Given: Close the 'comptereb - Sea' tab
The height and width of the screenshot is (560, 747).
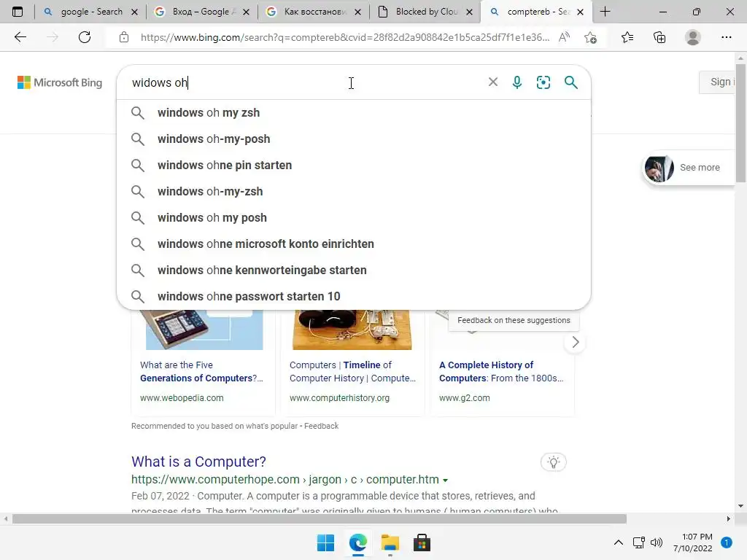Looking at the screenshot, I should click(580, 12).
